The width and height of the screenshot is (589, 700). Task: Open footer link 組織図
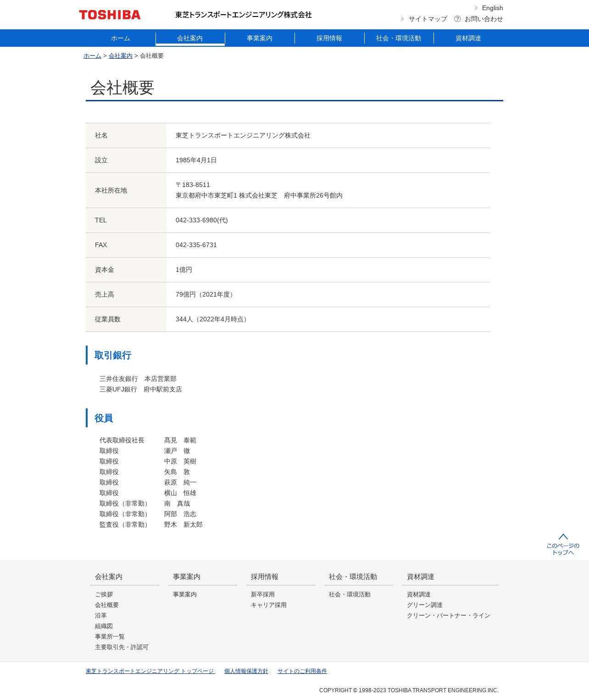[104, 626]
